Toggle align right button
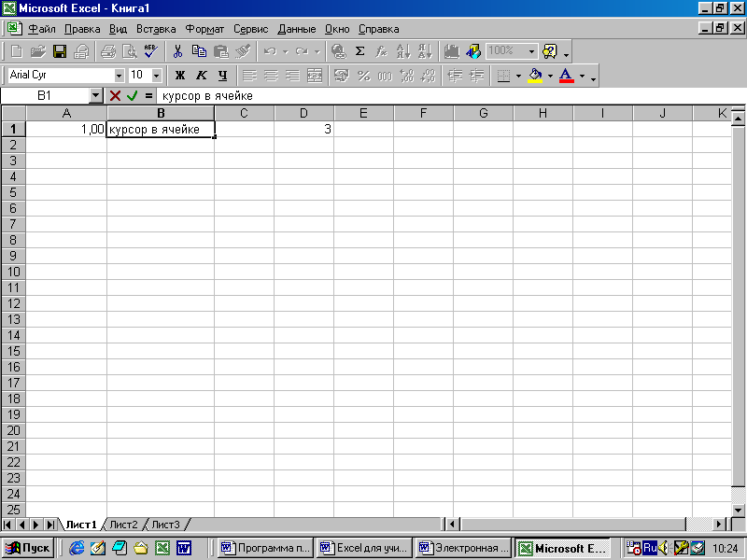This screenshot has width=747, height=560. pyautogui.click(x=292, y=76)
